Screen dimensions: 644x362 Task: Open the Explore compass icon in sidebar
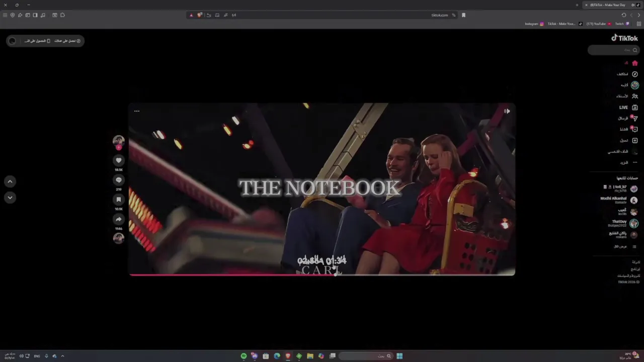tap(634, 74)
